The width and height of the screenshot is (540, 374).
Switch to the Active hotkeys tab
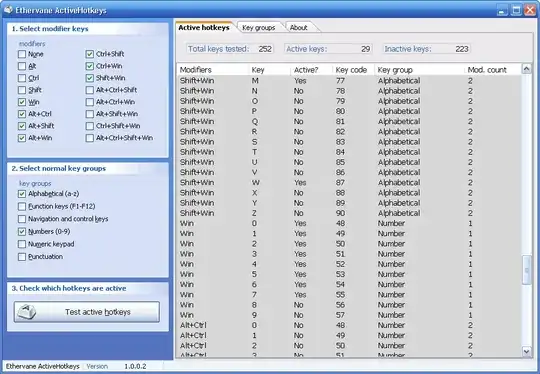tap(204, 28)
